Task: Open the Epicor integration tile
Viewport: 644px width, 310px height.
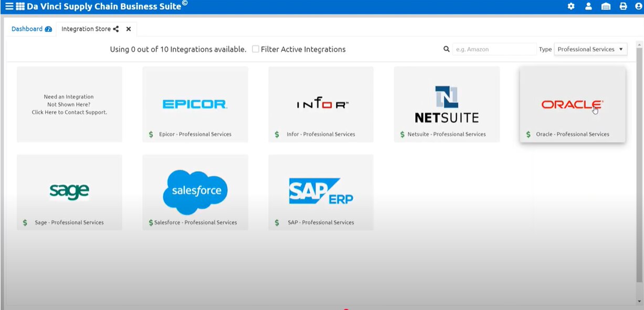Action: click(195, 104)
